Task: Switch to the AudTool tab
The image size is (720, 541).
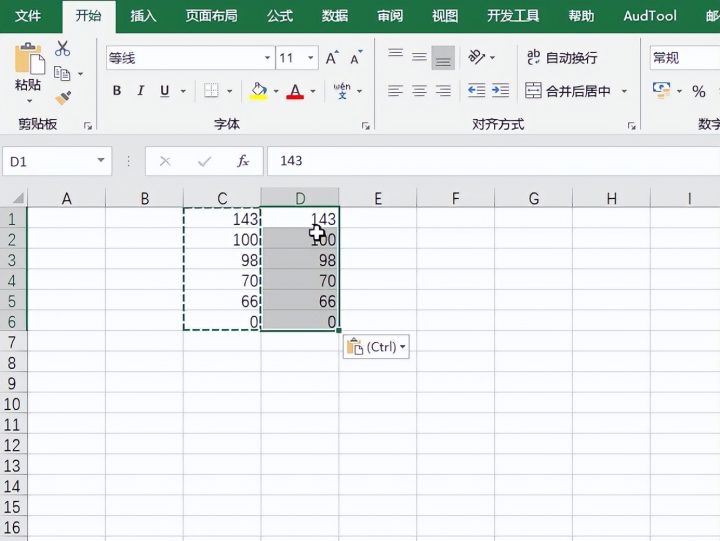Action: pos(650,16)
